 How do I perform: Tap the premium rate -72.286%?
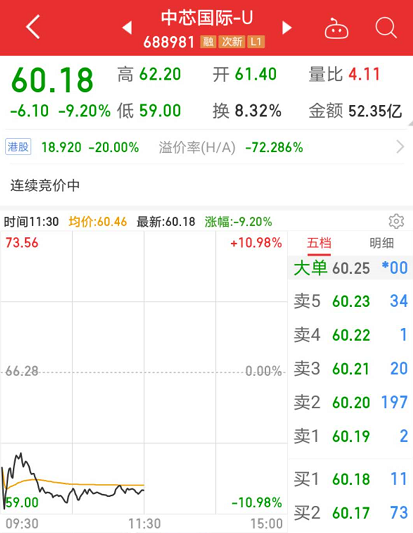pos(274,148)
